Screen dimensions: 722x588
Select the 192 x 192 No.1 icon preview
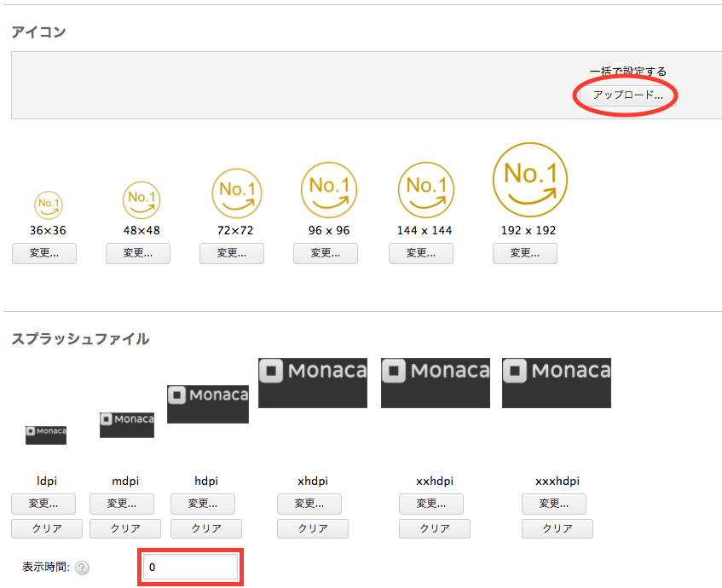coord(530,180)
